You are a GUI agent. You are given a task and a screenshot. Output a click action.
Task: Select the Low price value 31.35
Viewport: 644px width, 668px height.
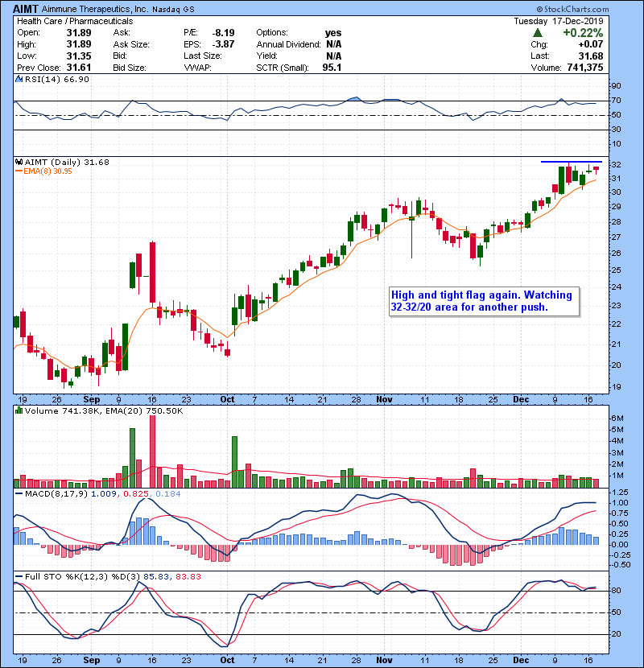[x=79, y=56]
